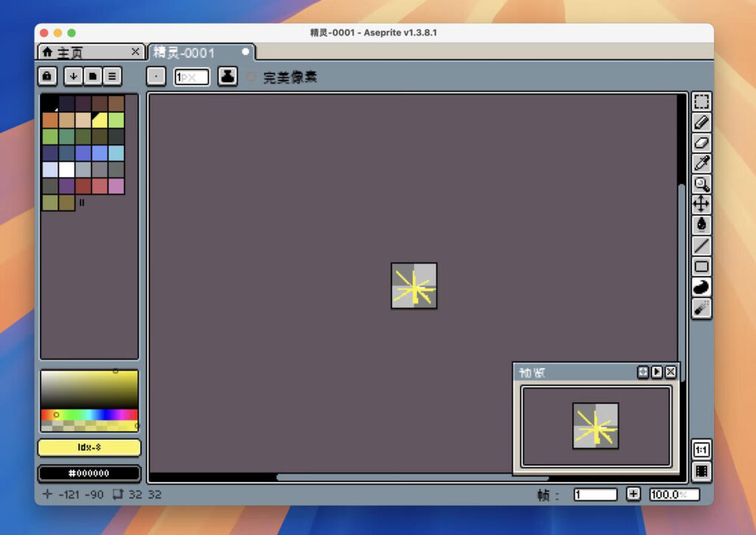Pick the Eyedropper tool
This screenshot has height=535, width=756.
pyautogui.click(x=701, y=164)
